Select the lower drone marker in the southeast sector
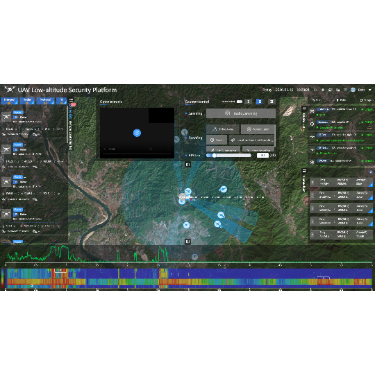 (x=218, y=224)
